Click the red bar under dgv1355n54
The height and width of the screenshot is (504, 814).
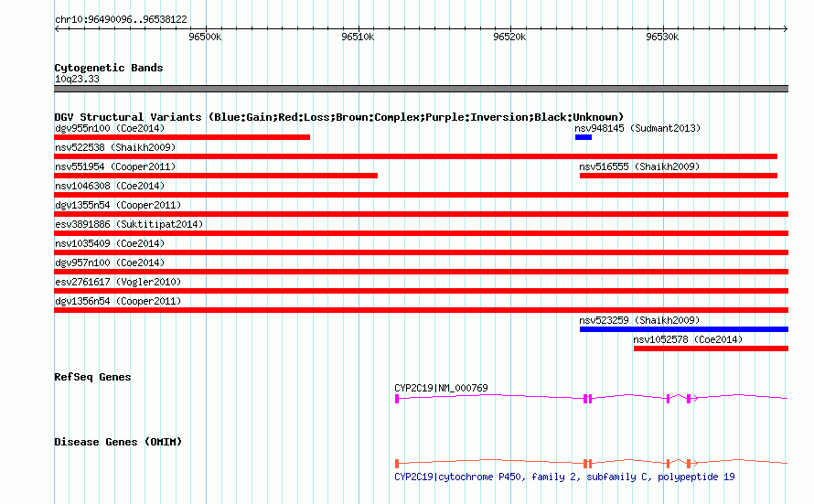[x=421, y=214]
